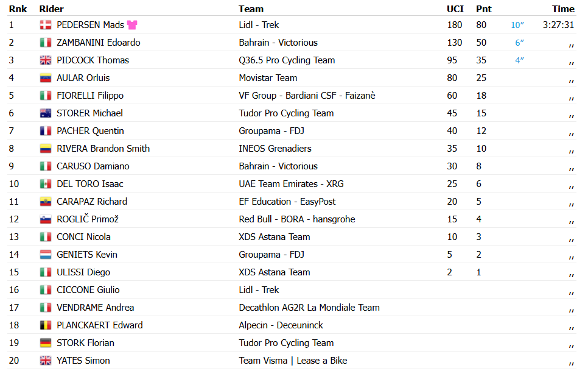
Task: Open the UAE Team Emirates - XRG link
Action: tap(292, 184)
